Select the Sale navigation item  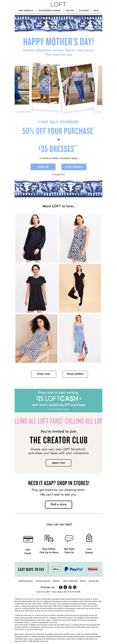click(x=96, y=11)
